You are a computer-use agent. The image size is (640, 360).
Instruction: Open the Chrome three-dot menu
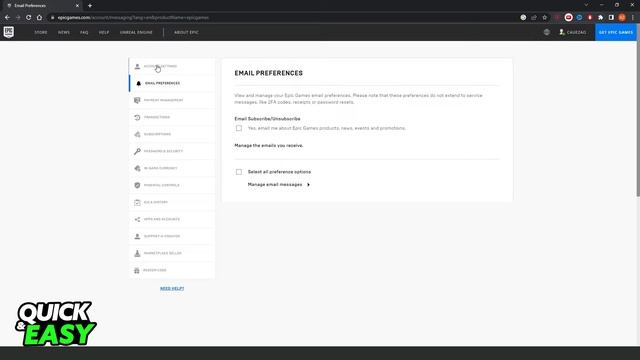633,18
